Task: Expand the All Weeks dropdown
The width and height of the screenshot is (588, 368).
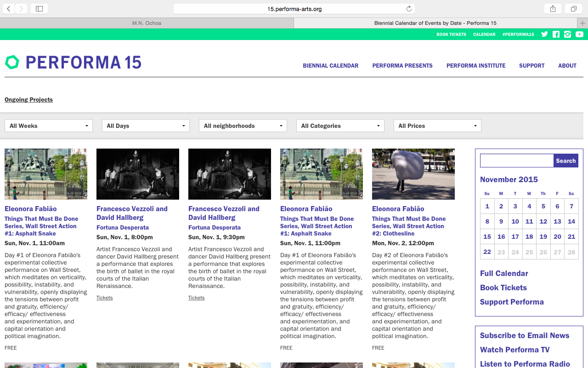Action: [49, 126]
